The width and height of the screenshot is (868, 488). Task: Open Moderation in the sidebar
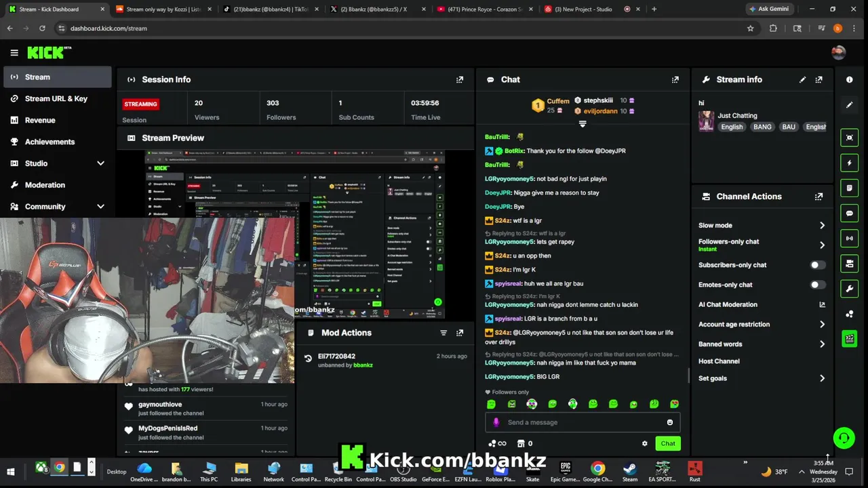[57, 185]
